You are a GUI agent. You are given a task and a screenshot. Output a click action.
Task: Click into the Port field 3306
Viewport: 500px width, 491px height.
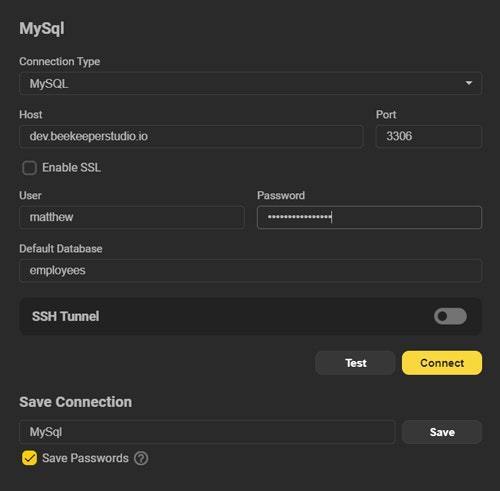pyautogui.click(x=429, y=136)
